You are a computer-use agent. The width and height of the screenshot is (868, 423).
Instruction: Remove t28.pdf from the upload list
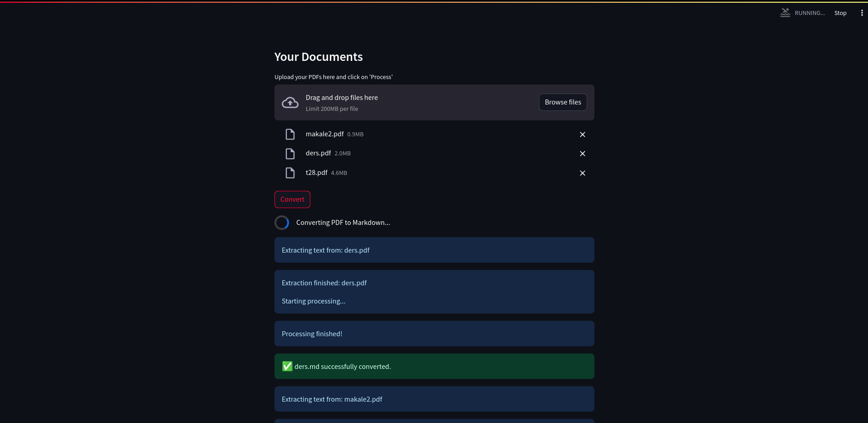pyautogui.click(x=582, y=173)
